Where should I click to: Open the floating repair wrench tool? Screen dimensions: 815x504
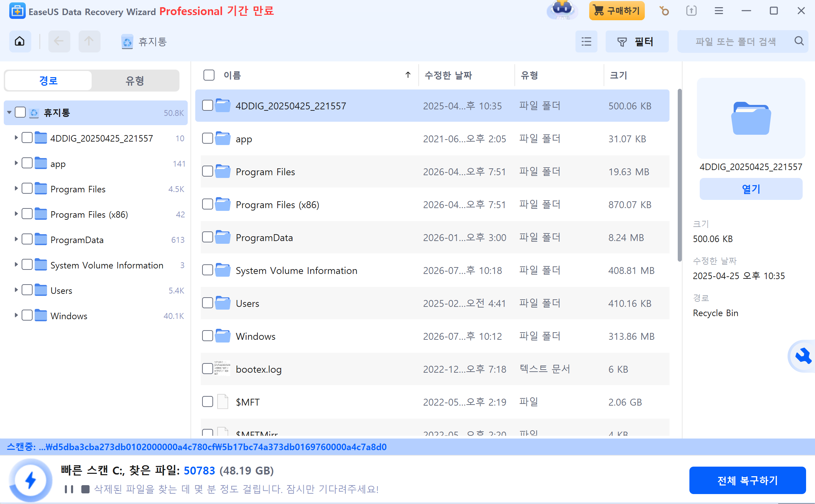click(802, 356)
